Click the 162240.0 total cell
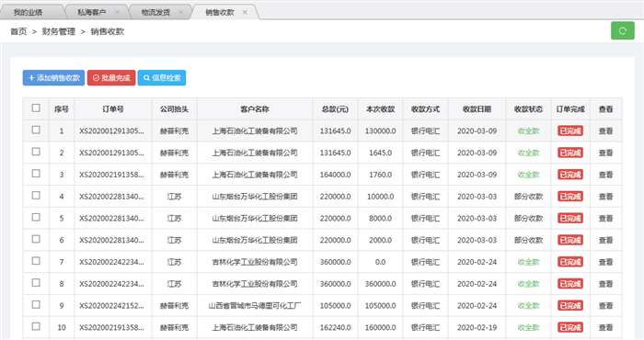Screen dimensions: 644x340 [x=335, y=328]
